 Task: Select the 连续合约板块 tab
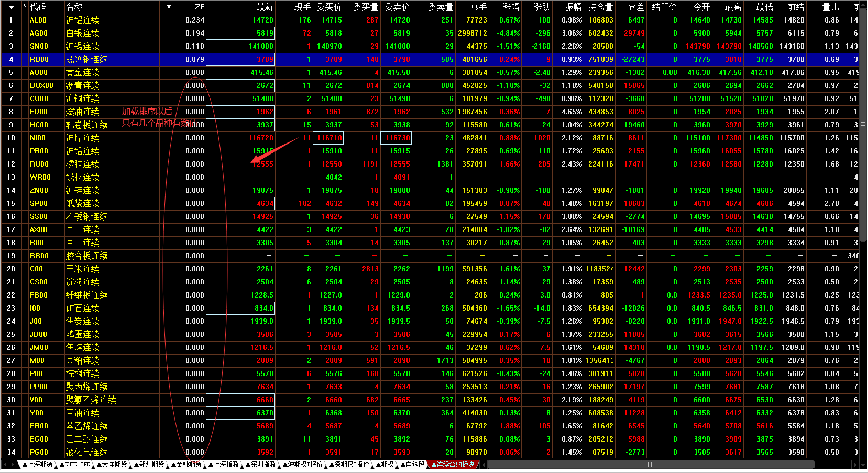(x=453, y=464)
